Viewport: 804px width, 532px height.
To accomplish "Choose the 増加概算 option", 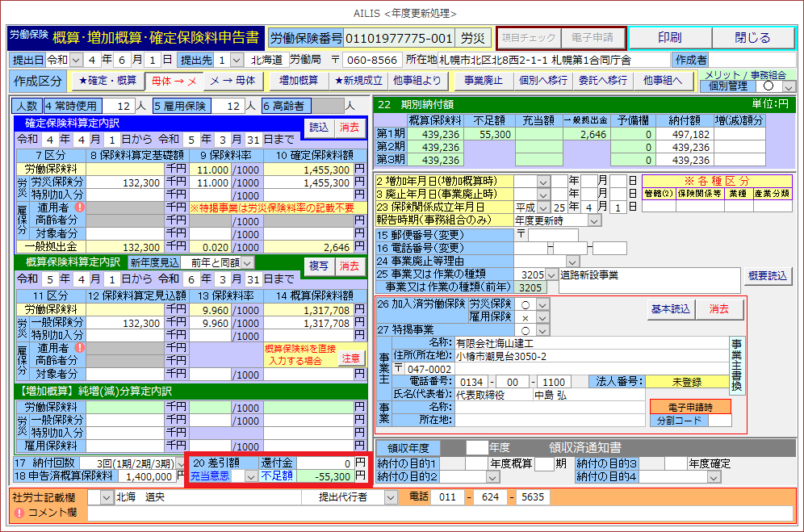I will [x=299, y=81].
